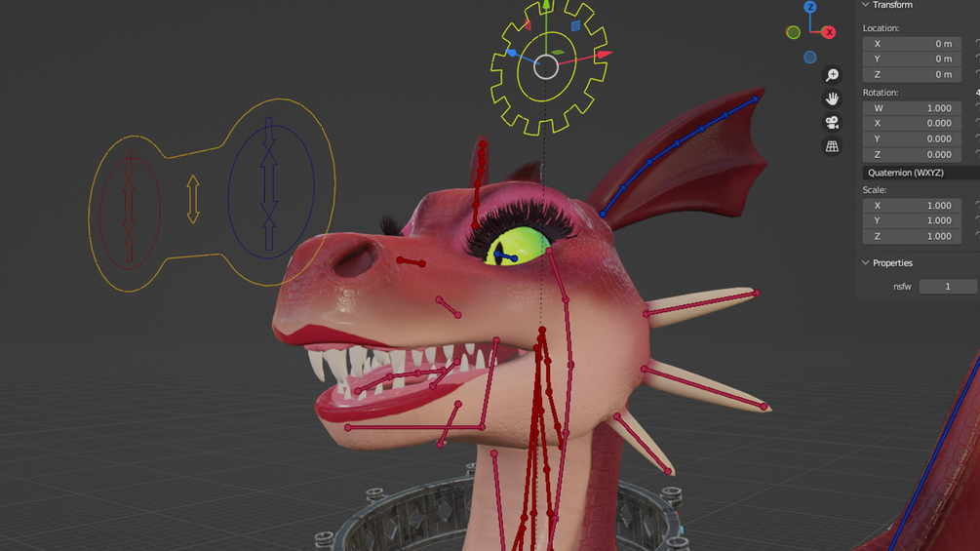Open the Quaternion (WXYZ) rotation mode dropdown
The width and height of the screenshot is (980, 551).
click(921, 173)
